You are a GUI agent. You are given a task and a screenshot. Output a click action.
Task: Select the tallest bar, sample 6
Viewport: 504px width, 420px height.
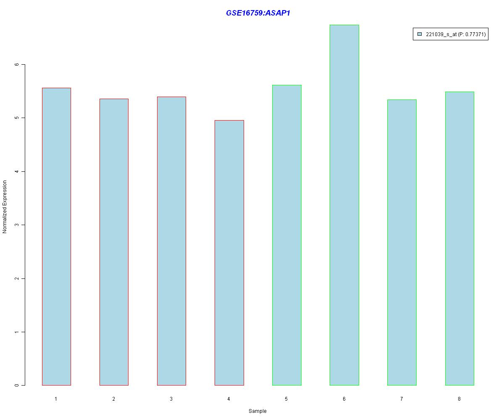pos(344,205)
